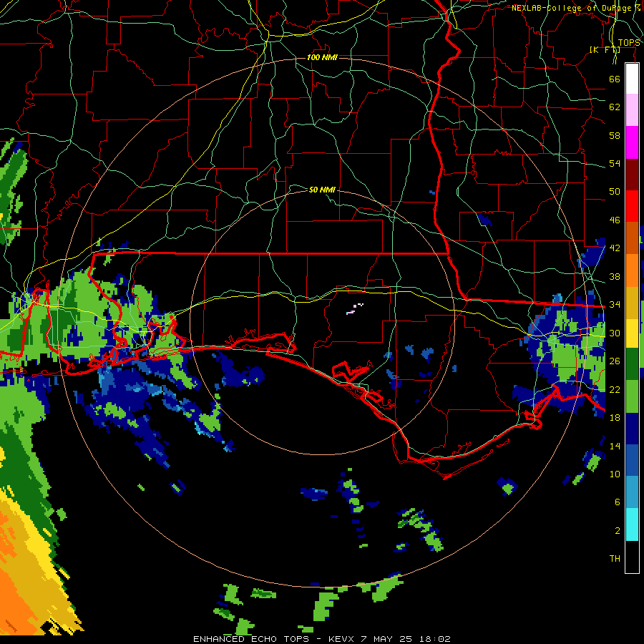Select the light pink legend swatch
644x644 pixels.
click(632, 110)
